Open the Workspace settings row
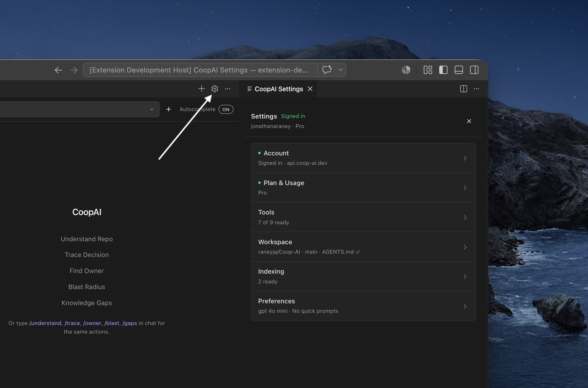Image resolution: width=588 pixels, height=388 pixels. (x=363, y=247)
